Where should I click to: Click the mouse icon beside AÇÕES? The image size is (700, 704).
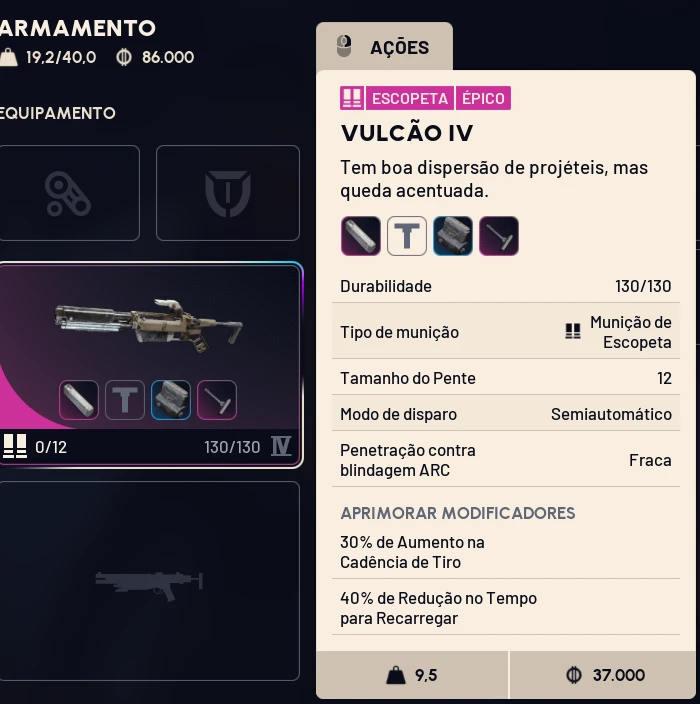tap(344, 46)
